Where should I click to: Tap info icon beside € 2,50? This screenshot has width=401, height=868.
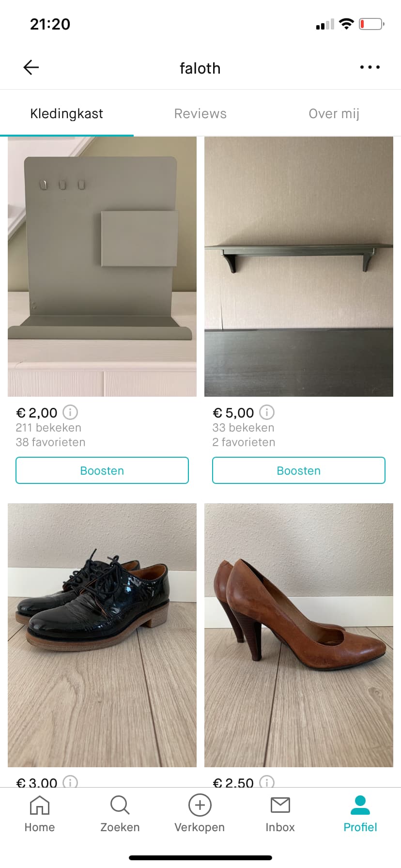click(x=267, y=781)
